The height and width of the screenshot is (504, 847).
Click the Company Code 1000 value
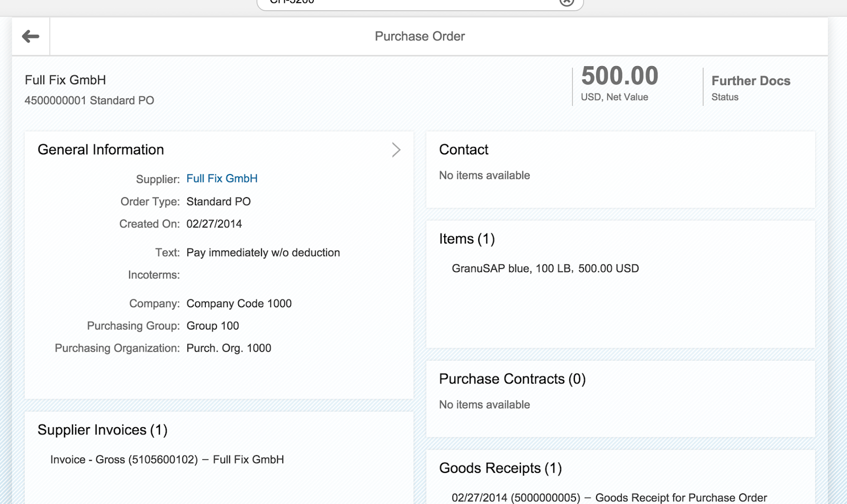tap(239, 304)
